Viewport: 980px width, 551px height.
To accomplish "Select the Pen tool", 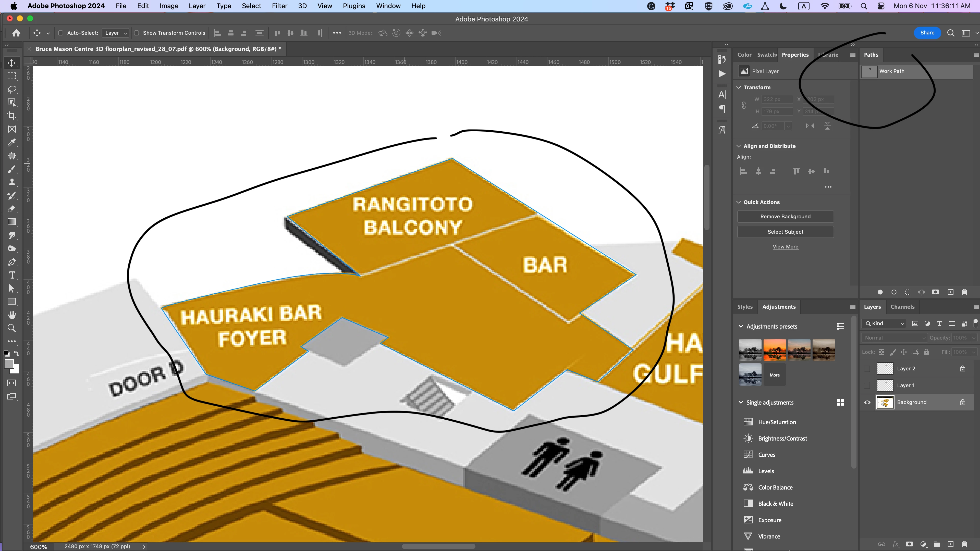I will click(12, 262).
